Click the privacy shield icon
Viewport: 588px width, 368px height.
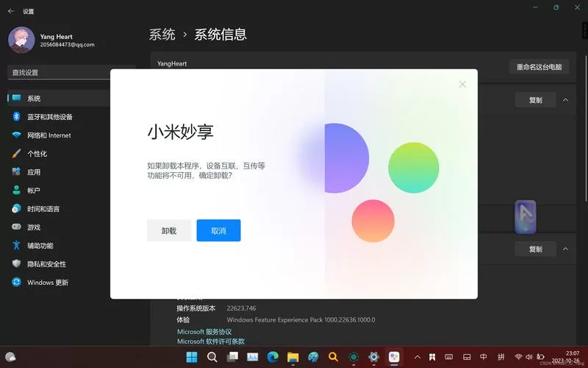16,263
